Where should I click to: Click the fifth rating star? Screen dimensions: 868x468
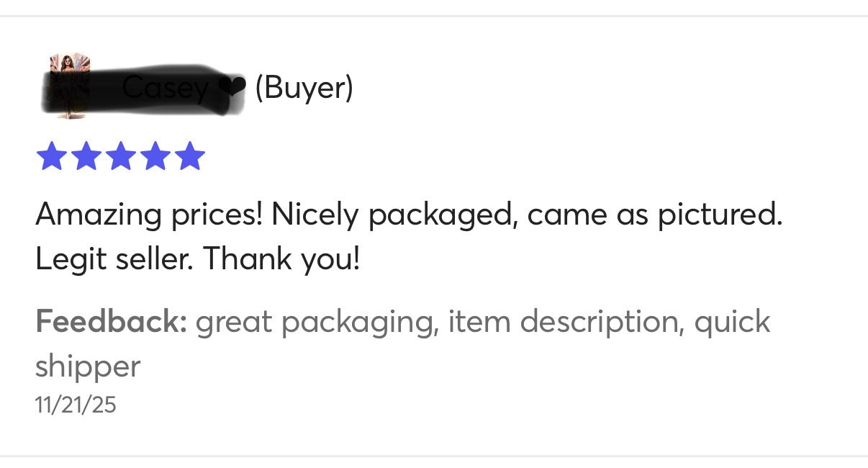coord(189,156)
